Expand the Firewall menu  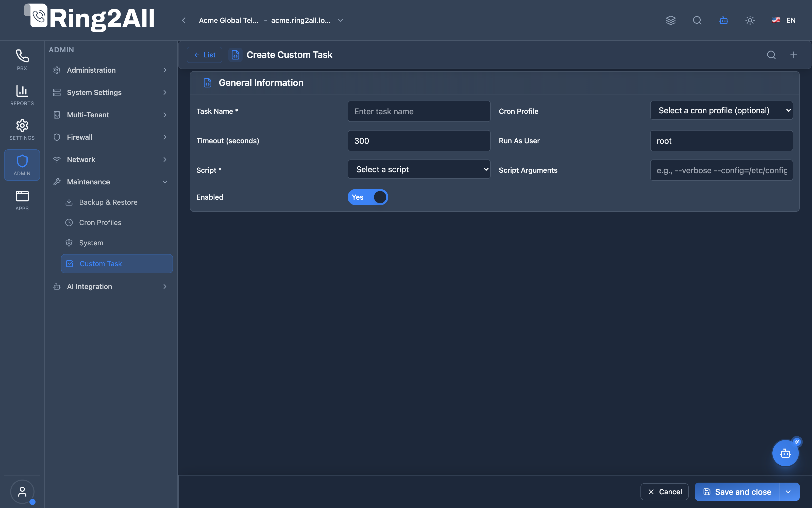(x=110, y=137)
